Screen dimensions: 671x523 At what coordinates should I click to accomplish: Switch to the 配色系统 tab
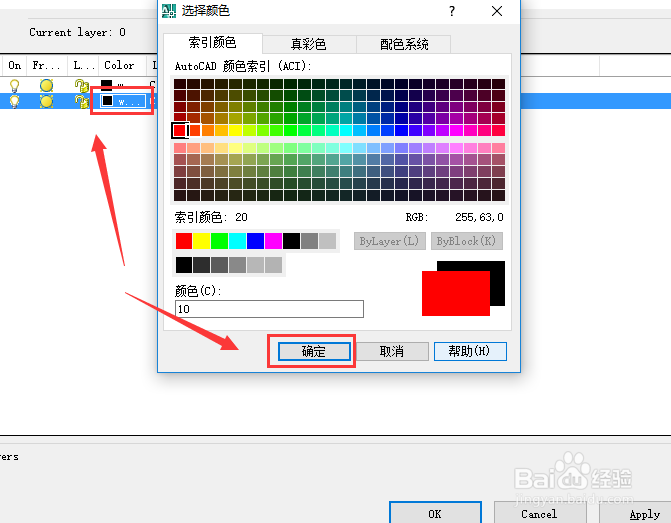tap(404, 44)
